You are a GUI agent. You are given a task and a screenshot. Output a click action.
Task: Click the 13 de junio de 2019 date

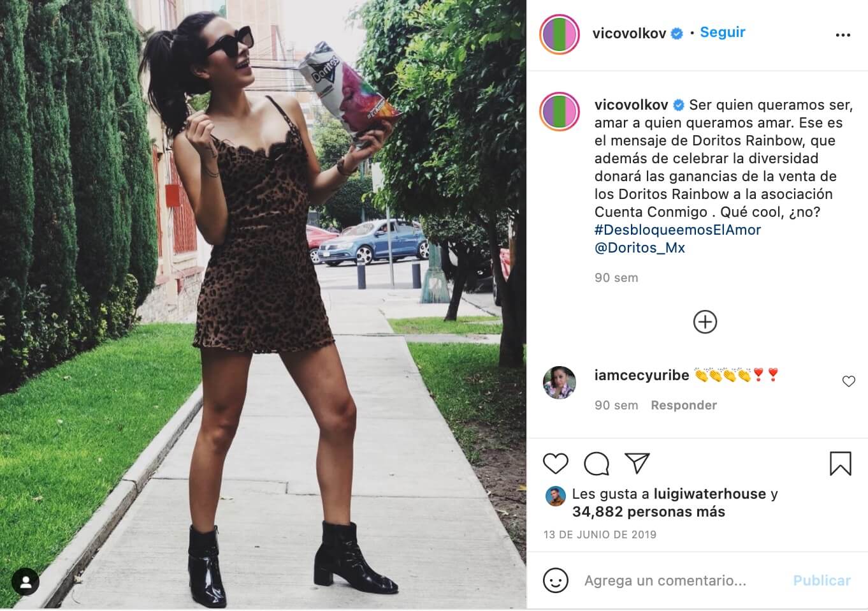pos(600,534)
